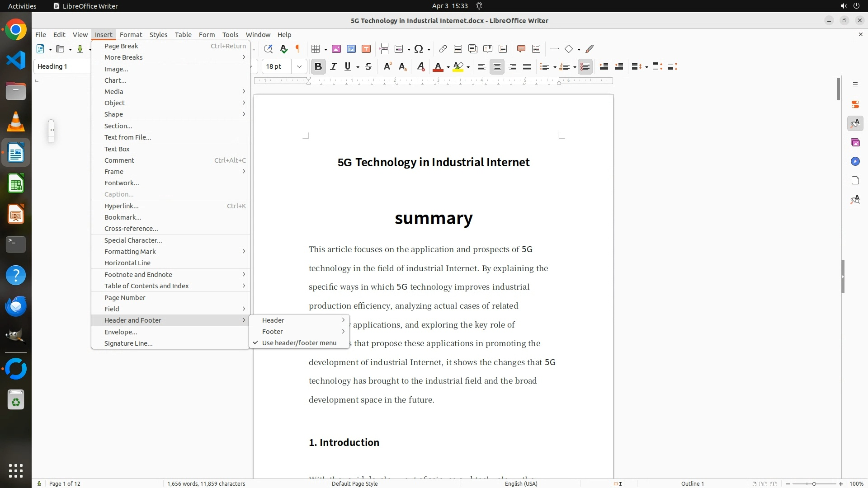868x488 pixels.
Task: Click the Insert Hyperlink toolbar icon
Action: (x=443, y=49)
